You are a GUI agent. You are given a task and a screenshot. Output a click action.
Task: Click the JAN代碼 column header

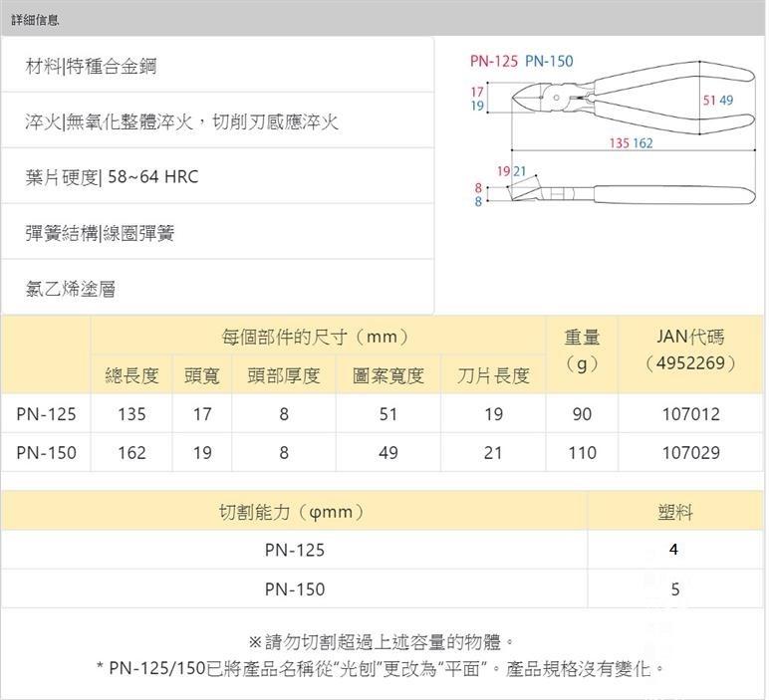point(691,350)
